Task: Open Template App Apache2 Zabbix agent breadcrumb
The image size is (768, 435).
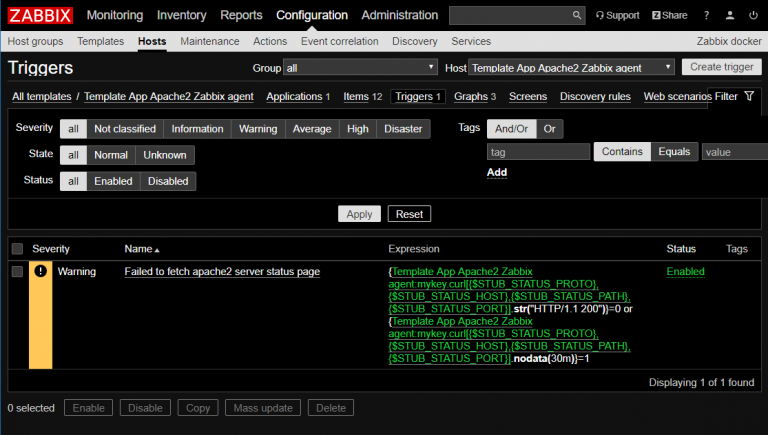Action: (168, 97)
